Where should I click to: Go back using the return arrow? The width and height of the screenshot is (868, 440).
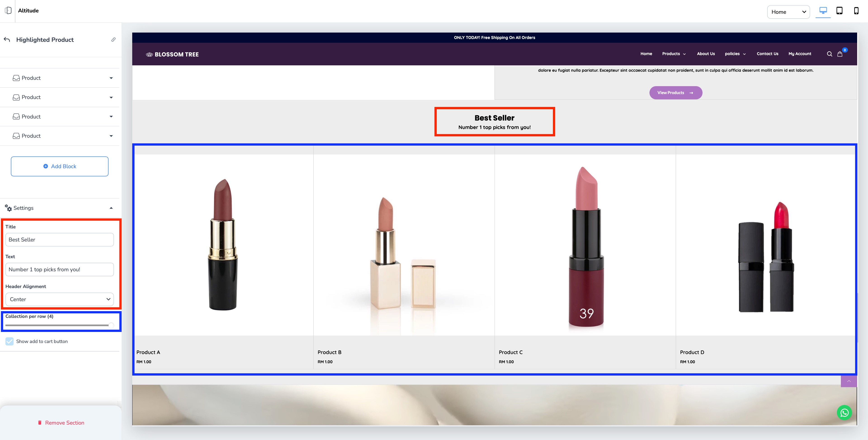[7, 39]
